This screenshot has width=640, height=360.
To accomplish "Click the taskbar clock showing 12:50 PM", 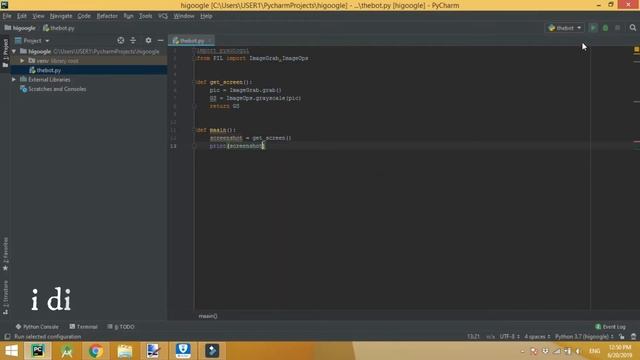I will click(619, 351).
